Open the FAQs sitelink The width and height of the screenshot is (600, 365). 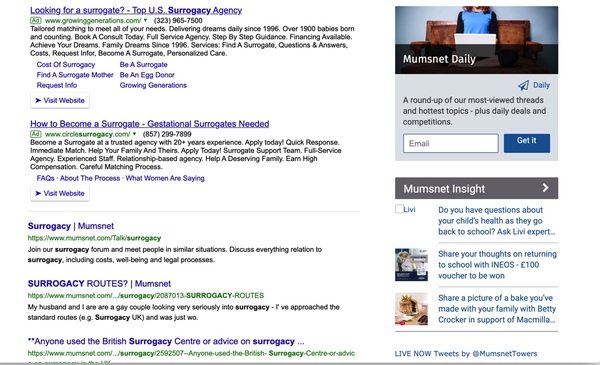[x=46, y=178]
